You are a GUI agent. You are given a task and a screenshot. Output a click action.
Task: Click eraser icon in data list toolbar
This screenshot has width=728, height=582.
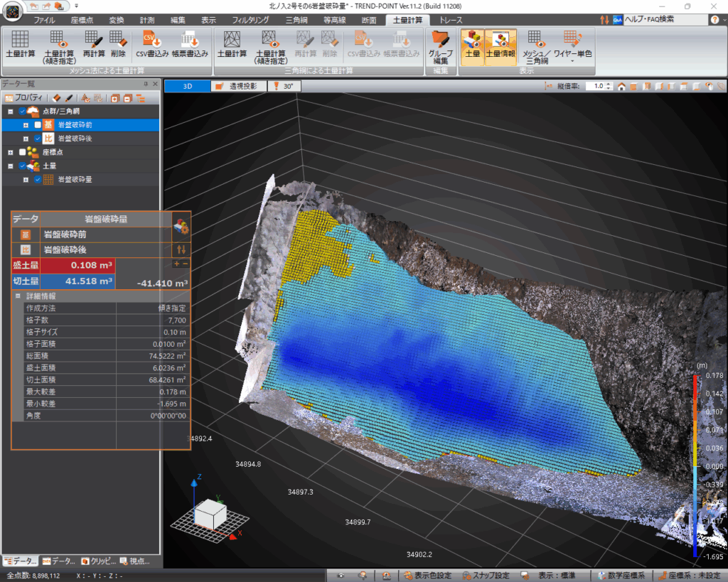coord(57,98)
